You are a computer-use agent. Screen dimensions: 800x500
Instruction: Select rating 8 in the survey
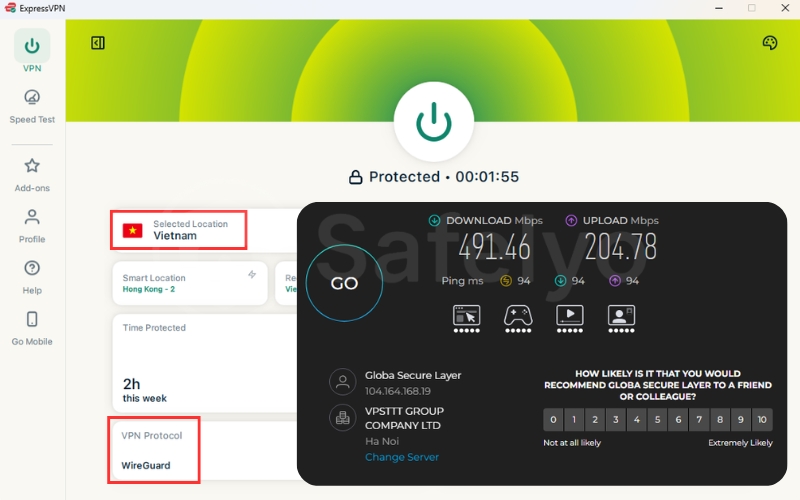(720, 419)
